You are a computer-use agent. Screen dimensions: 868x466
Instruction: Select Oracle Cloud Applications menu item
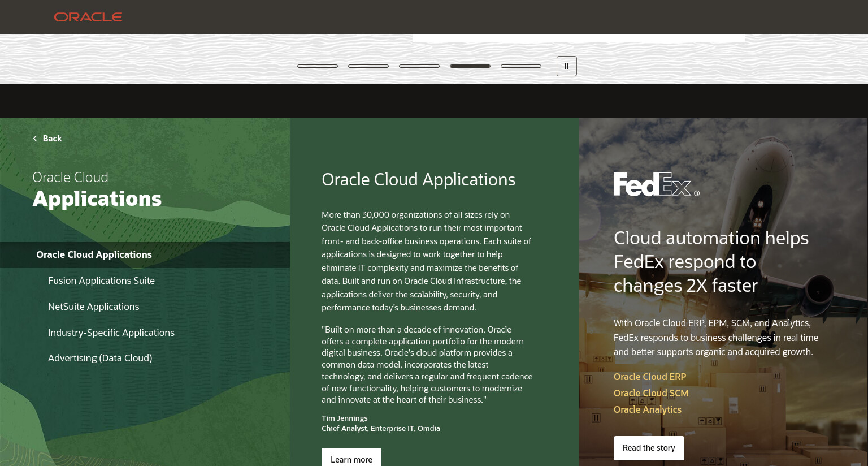(x=145, y=255)
